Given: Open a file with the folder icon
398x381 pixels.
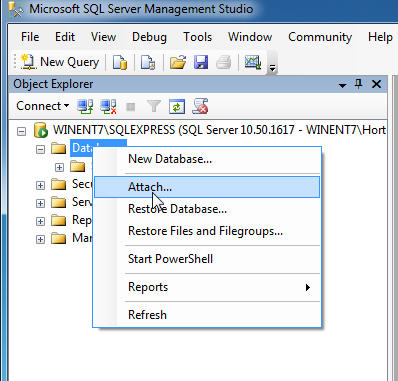Looking at the screenshot, I should 178,62.
